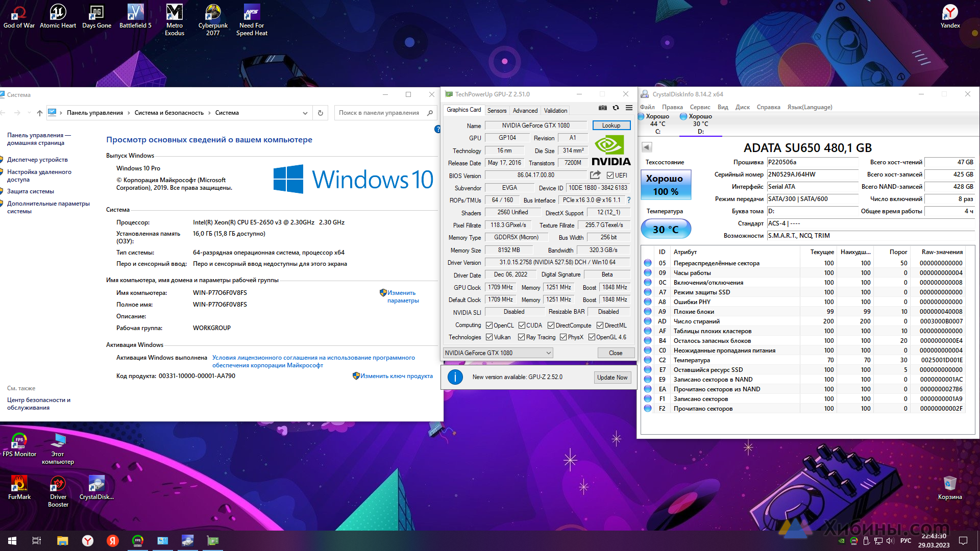Open Cyberpunk 2077 desktop shortcut
The image size is (980, 551).
pyautogui.click(x=213, y=20)
